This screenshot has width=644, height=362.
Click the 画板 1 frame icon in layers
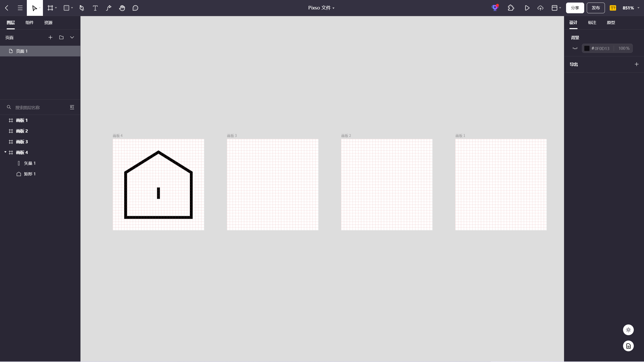point(11,120)
